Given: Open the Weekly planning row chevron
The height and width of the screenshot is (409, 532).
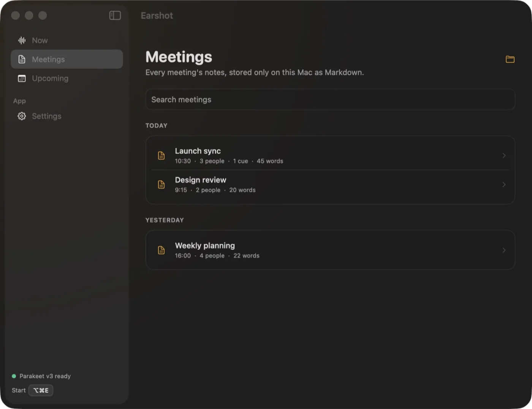Looking at the screenshot, I should tap(504, 250).
